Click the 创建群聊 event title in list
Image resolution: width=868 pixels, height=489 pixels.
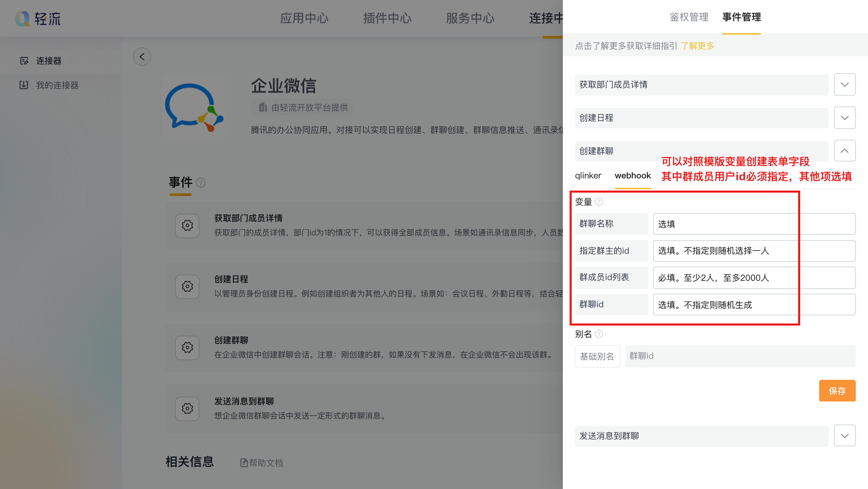[x=231, y=340]
